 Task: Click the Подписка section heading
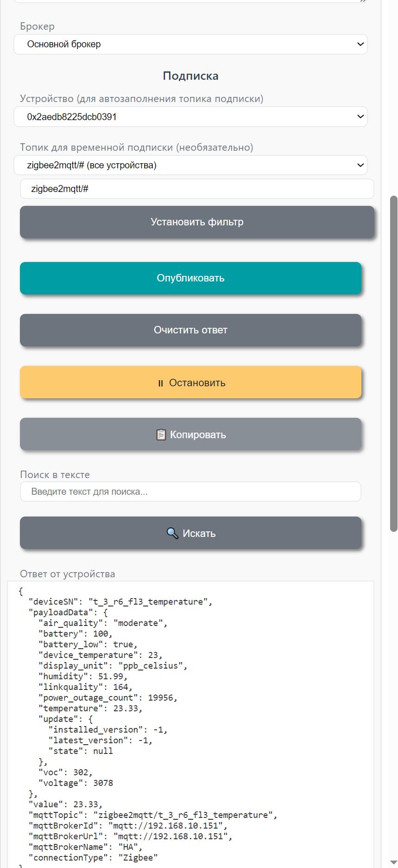[190, 76]
